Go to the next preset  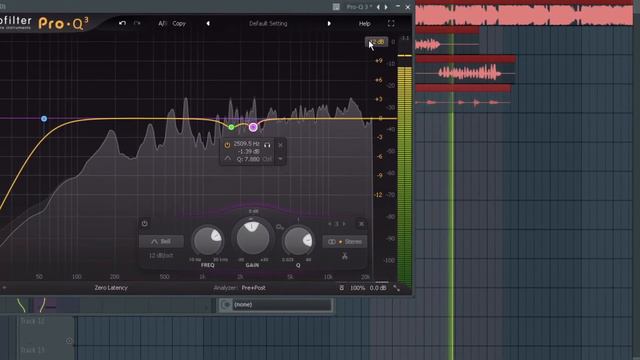pyautogui.click(x=329, y=24)
